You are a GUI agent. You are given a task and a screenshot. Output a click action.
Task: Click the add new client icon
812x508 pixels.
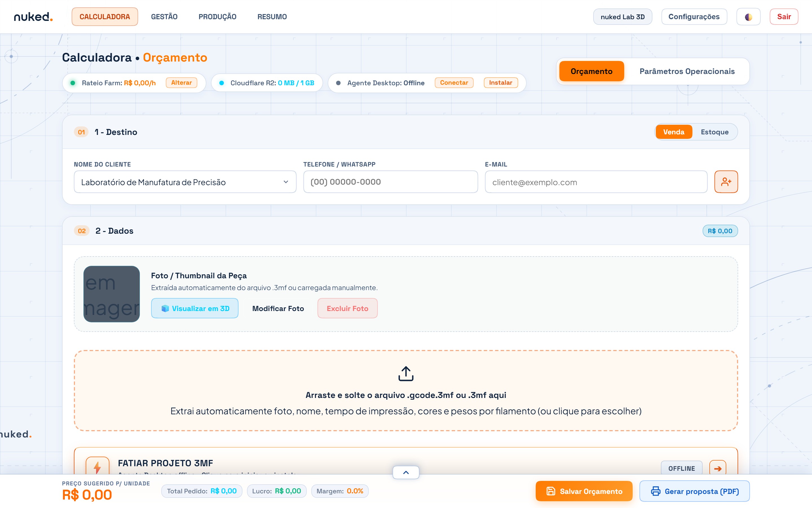tap(726, 182)
